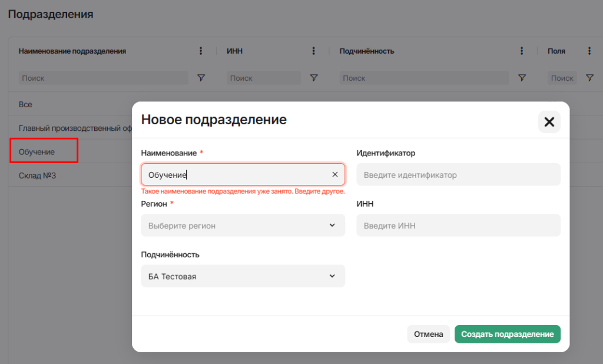The width and height of the screenshot is (603, 364).
Task: Expand the Подчинённость dropdown showing БА Тестовая
Action: 243,276
